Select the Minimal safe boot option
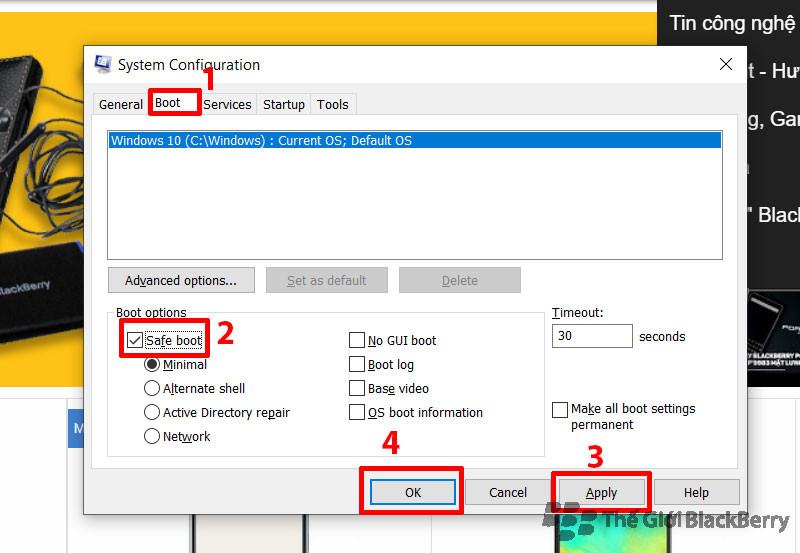This screenshot has width=800, height=553. click(152, 365)
